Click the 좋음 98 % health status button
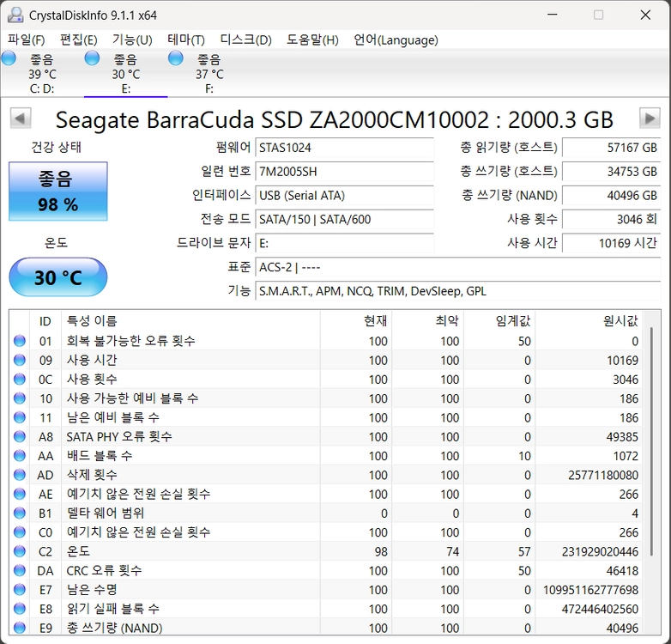 tap(58, 191)
